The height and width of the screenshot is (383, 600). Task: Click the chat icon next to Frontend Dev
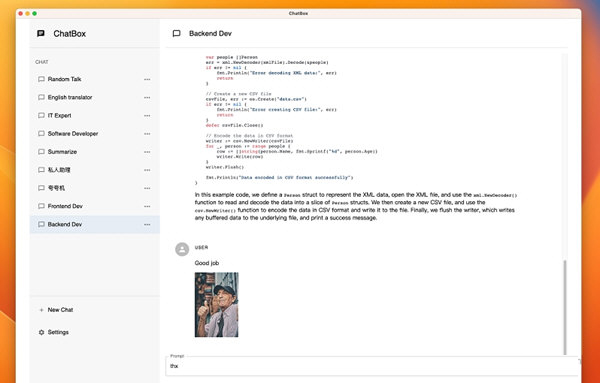(41, 206)
